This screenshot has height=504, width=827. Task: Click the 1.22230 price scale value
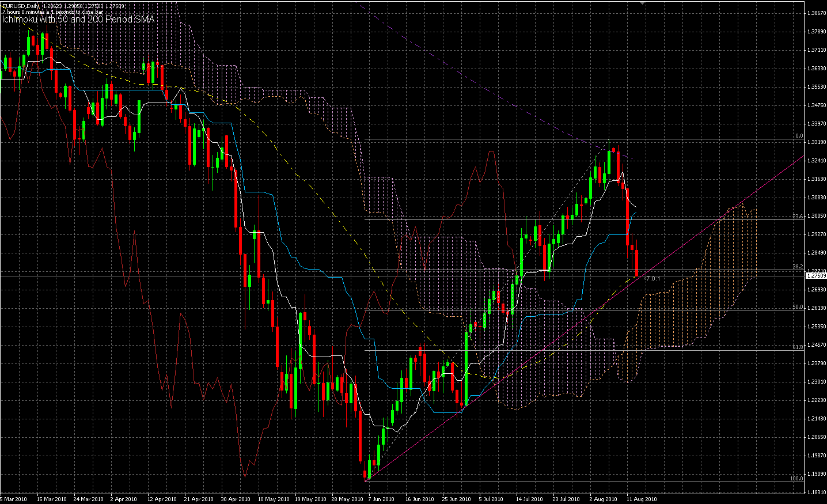pos(817,400)
